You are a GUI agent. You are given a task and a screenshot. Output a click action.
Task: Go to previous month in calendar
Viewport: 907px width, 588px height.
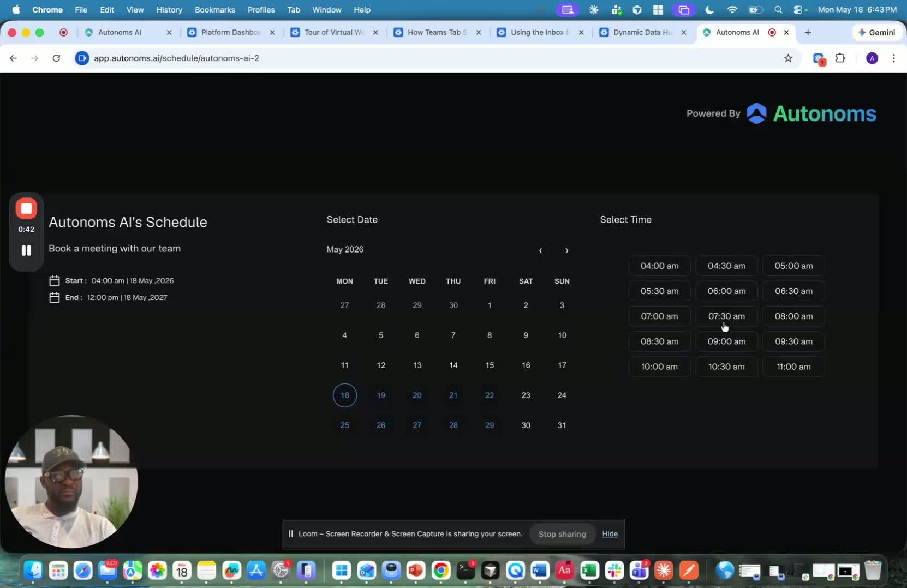(540, 250)
